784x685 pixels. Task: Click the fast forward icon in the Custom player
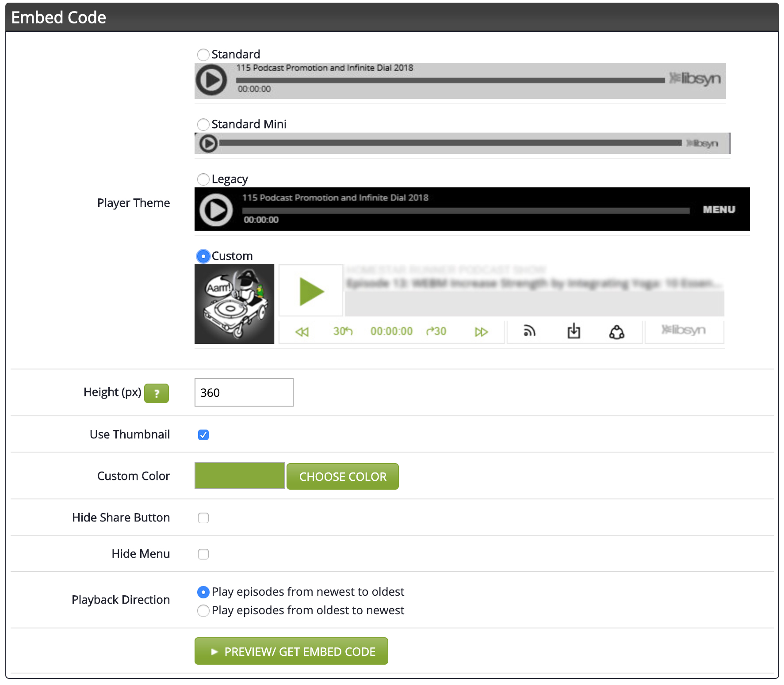(481, 331)
